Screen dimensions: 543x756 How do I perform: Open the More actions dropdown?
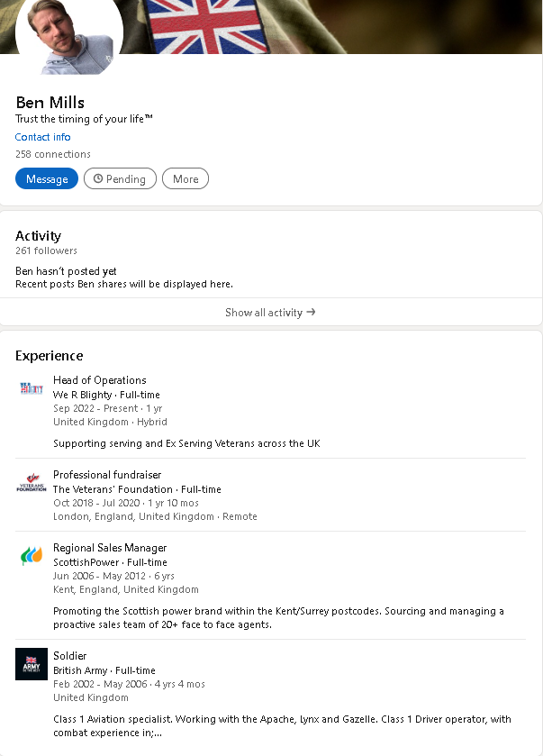[x=186, y=179]
